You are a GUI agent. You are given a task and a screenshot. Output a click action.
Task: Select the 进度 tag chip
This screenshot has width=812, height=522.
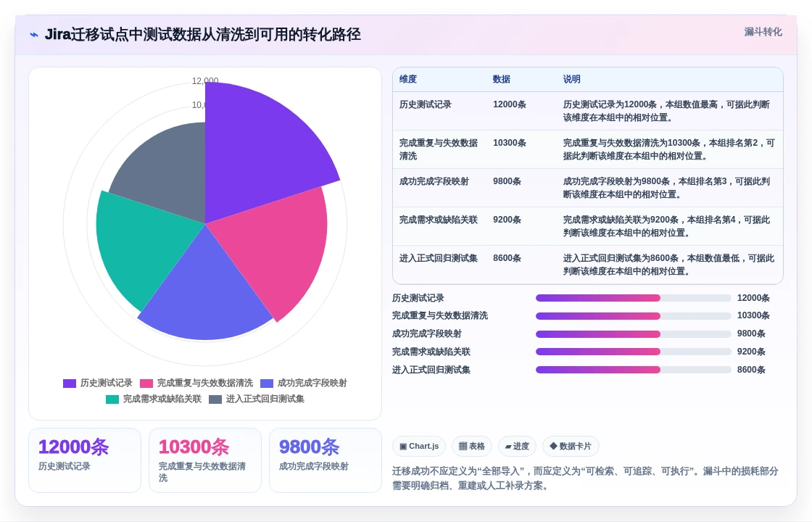[517, 447]
